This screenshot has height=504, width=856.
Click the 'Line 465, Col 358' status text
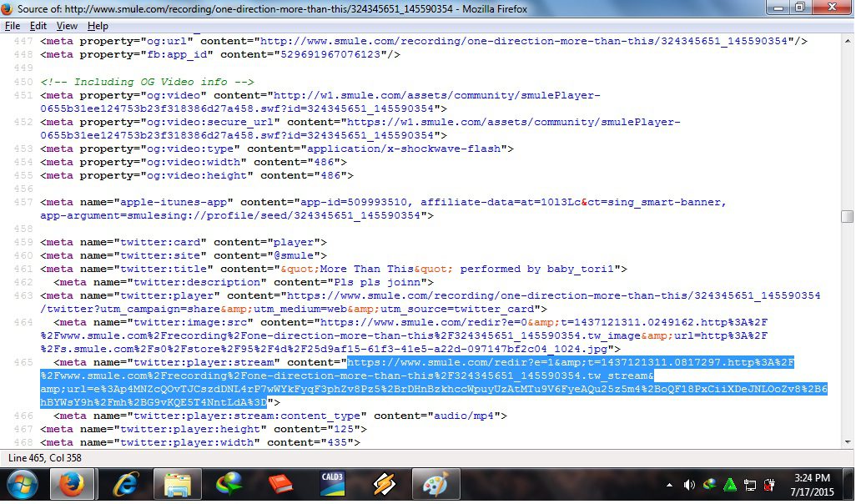click(x=45, y=459)
